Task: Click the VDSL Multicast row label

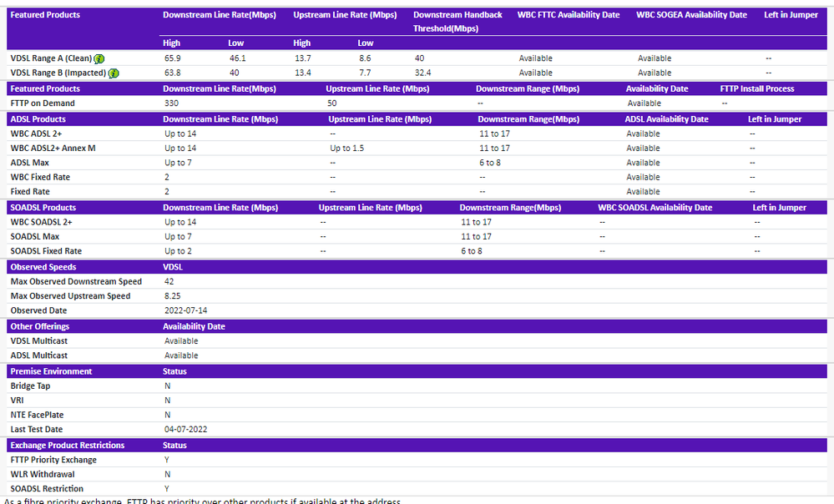Action: coord(39,341)
